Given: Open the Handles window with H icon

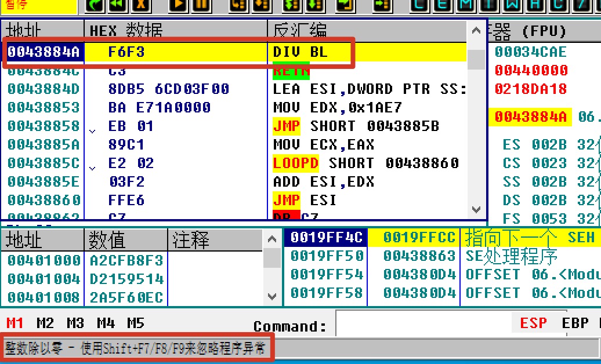Looking at the screenshot, I should click(x=537, y=5).
